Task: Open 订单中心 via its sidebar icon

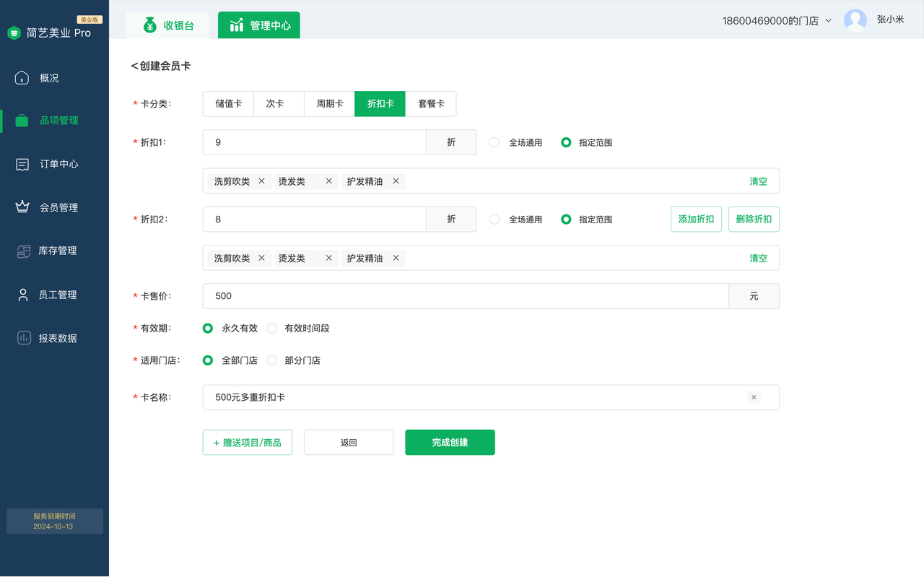Action: [22, 165]
